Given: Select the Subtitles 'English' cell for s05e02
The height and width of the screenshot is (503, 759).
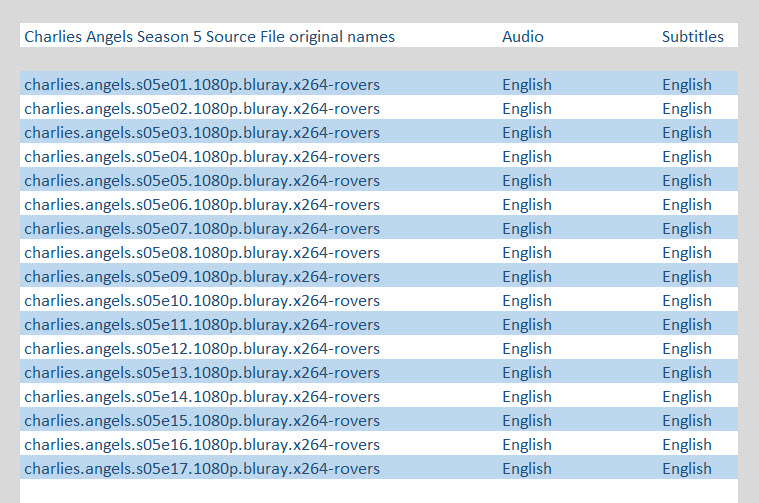Looking at the screenshot, I should click(687, 109).
